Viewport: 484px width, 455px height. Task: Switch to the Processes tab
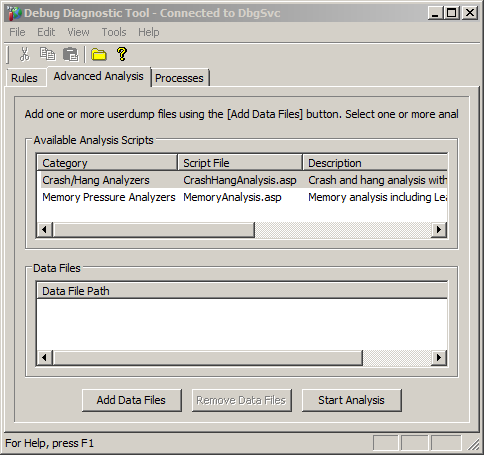tap(179, 78)
